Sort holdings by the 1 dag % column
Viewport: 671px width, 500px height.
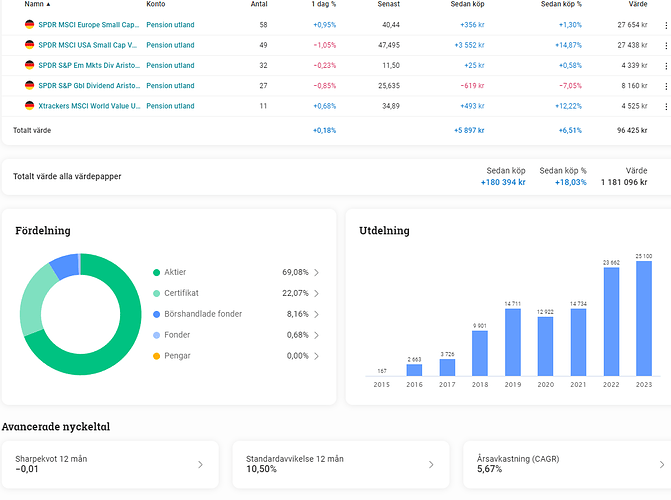point(324,4)
